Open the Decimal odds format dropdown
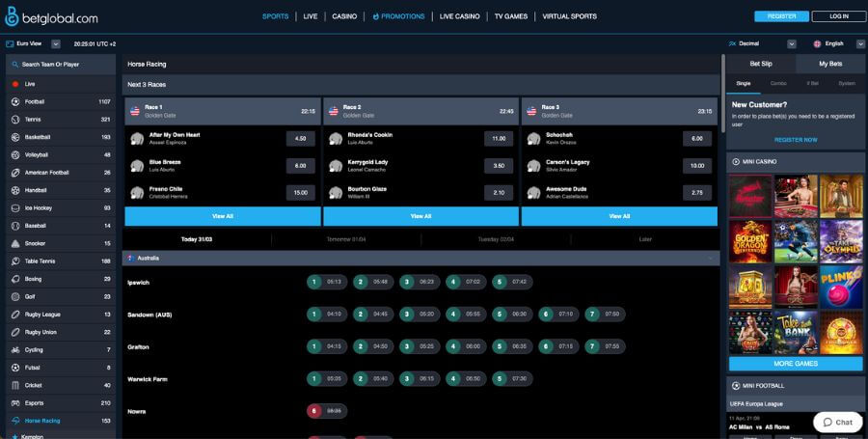This screenshot has height=439, width=868. (x=792, y=43)
